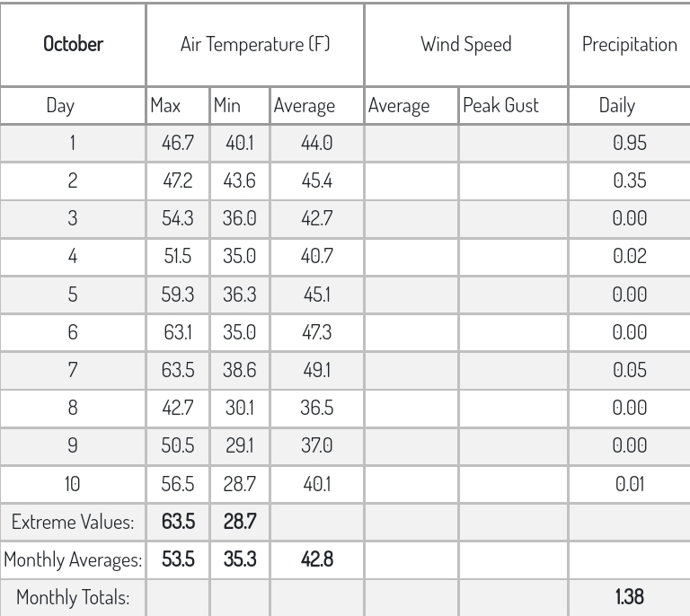Image resolution: width=690 pixels, height=616 pixels.
Task: Select monthly total precipitation 1.38
Action: [630, 597]
